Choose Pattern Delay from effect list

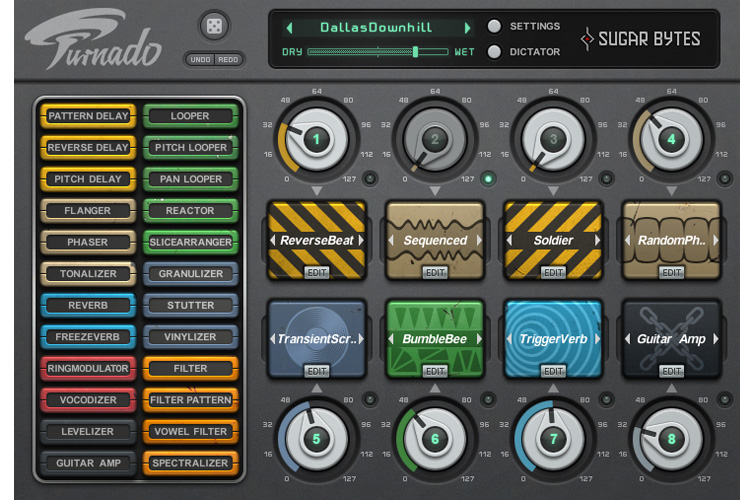point(88,116)
